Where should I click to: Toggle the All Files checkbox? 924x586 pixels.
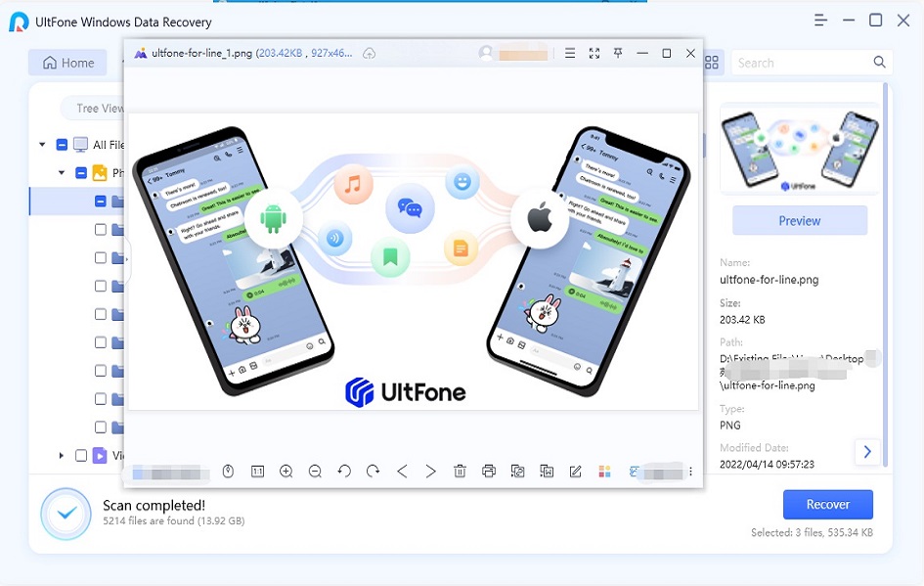pyautogui.click(x=62, y=145)
